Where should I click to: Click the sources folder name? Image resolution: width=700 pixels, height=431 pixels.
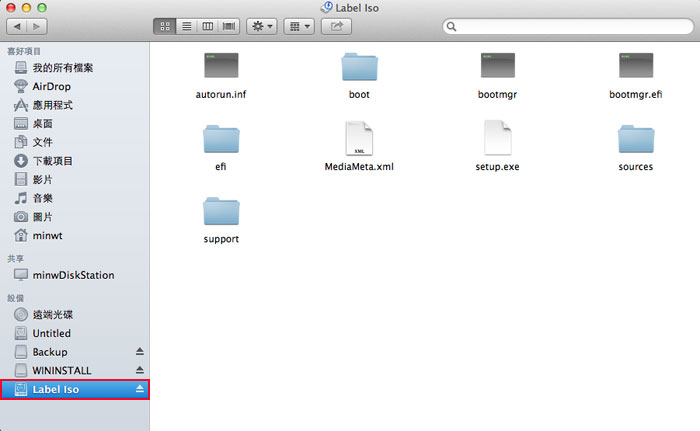tap(636, 167)
